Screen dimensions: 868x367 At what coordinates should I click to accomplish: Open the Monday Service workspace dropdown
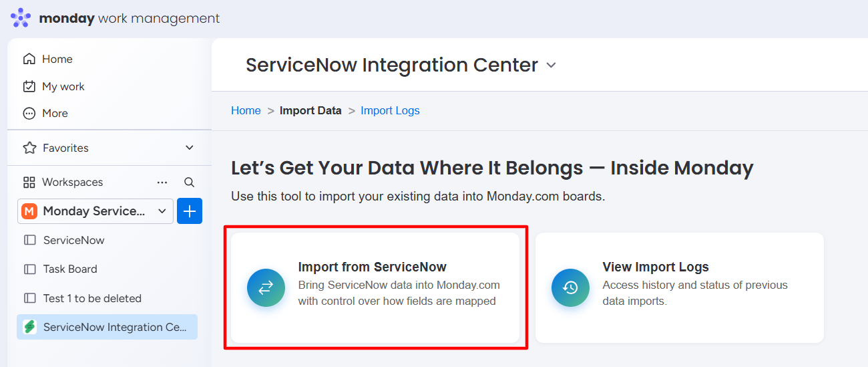coord(95,211)
